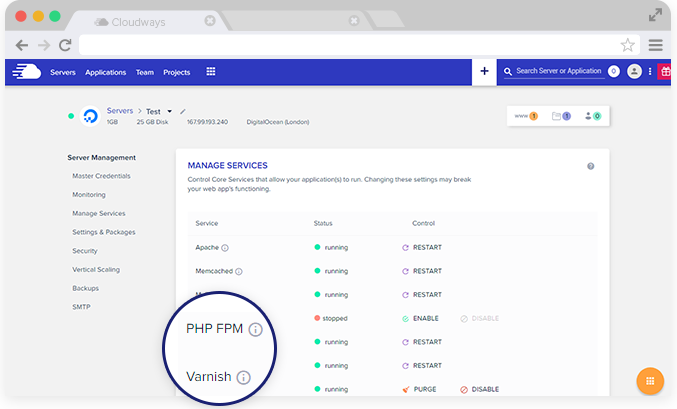Open the user profile avatar icon
Screen dimensions: 677x409
[x=634, y=72]
